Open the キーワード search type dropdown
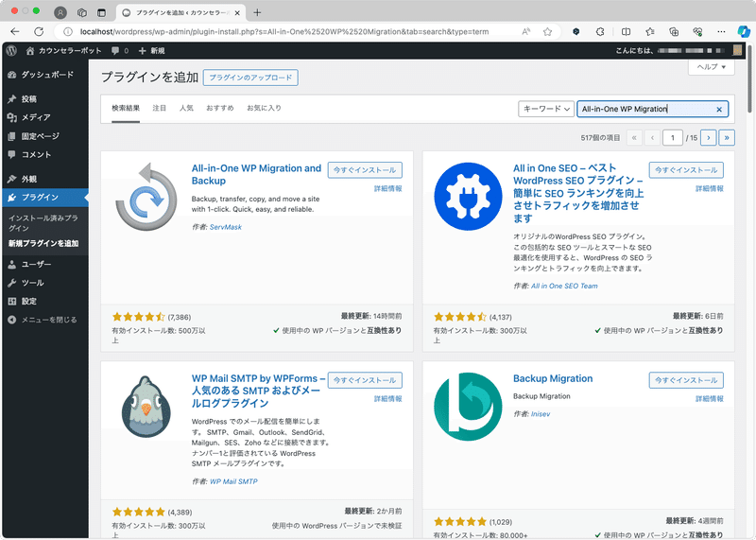 click(546, 109)
